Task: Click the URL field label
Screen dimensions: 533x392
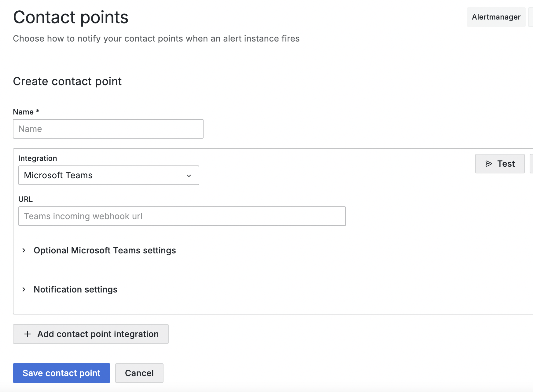Action: [25, 199]
